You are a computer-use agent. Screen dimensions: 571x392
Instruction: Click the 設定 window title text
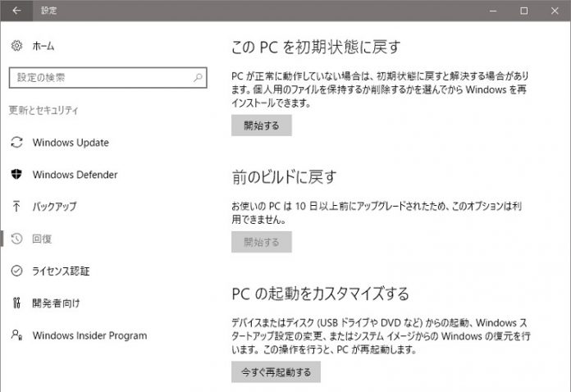(x=48, y=11)
